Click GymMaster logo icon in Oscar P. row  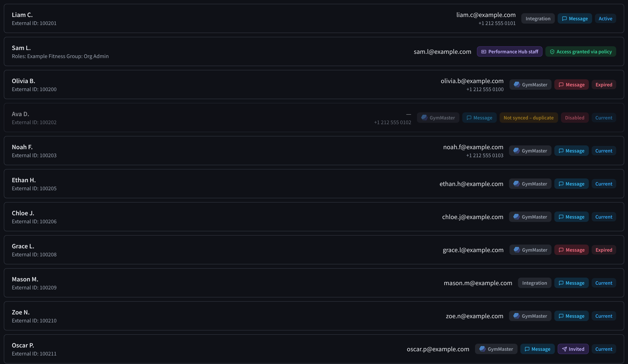pyautogui.click(x=482, y=349)
